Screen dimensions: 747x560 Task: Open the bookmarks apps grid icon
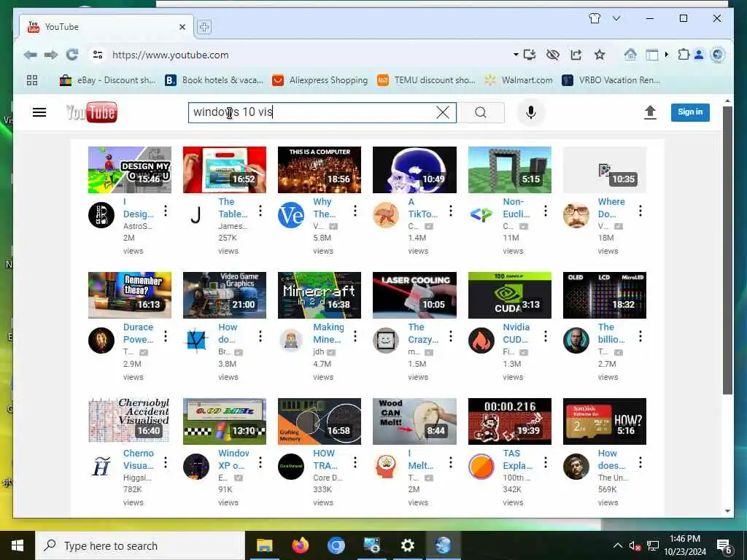(x=32, y=80)
